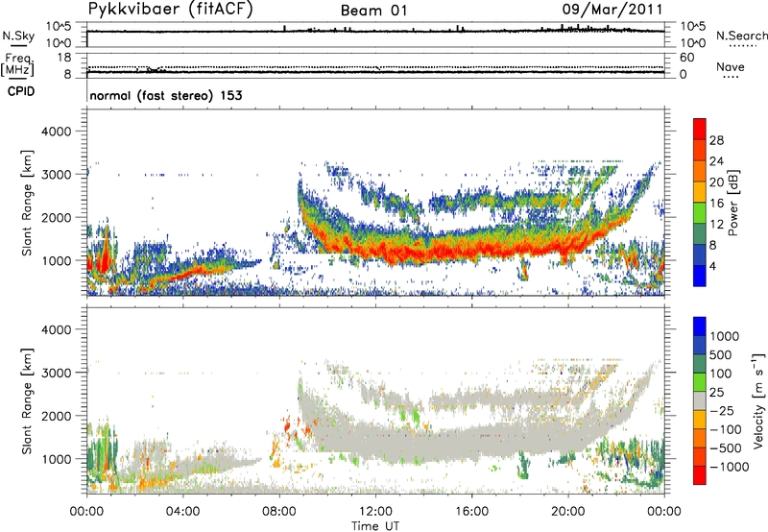Click the "04:00" time tick label
Viewport: 768px width, 532px height.
click(x=182, y=512)
